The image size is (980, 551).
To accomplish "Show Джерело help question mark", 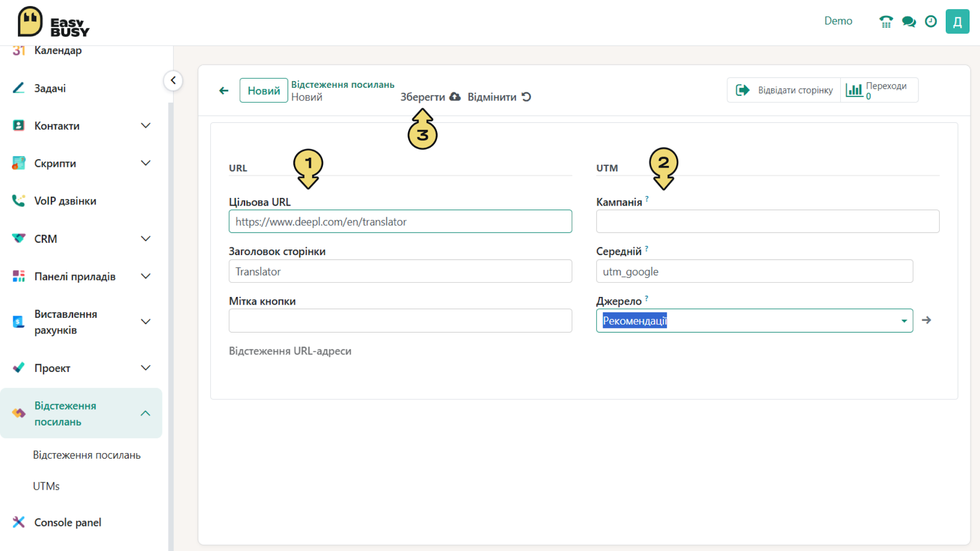I will 646,298.
